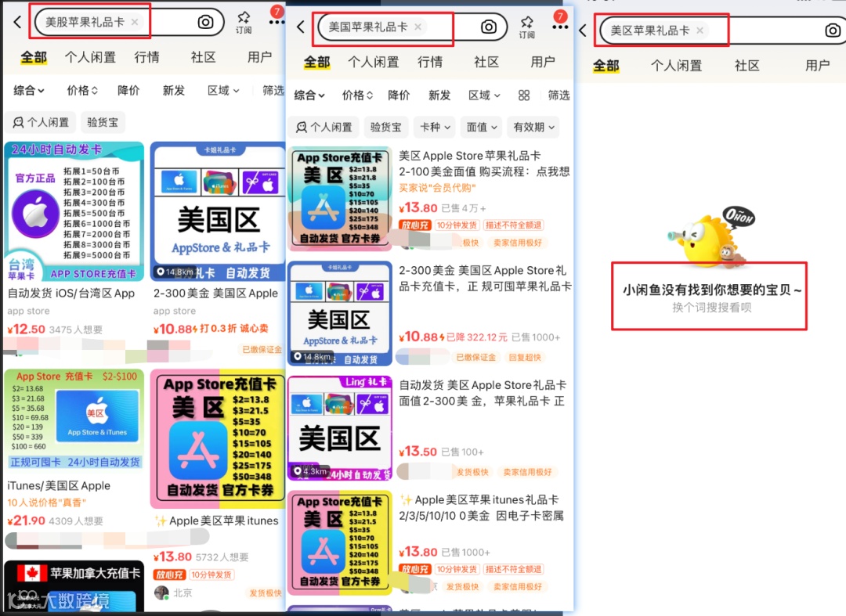Open 苹果加拿大充值卡 listing image
Image resolution: width=846 pixels, height=616 pixels.
click(x=74, y=585)
